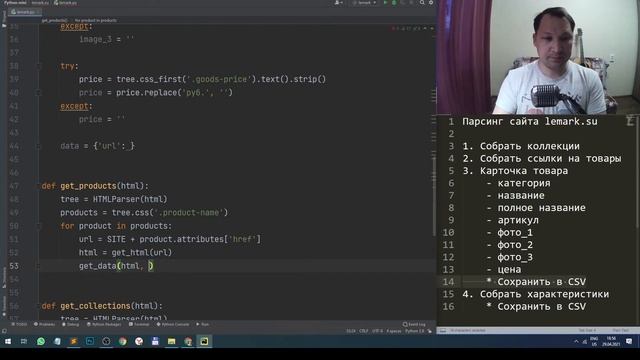Open the Windows Start menu

coord(8,341)
